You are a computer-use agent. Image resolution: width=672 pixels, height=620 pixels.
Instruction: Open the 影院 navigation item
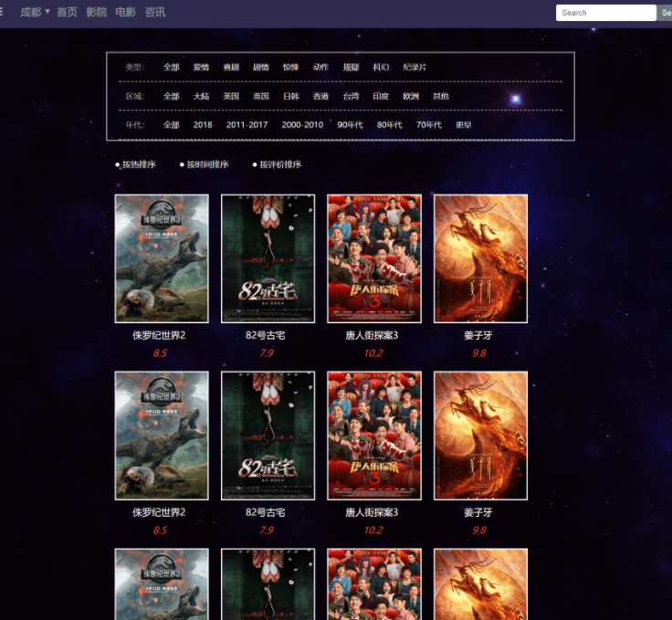point(97,12)
